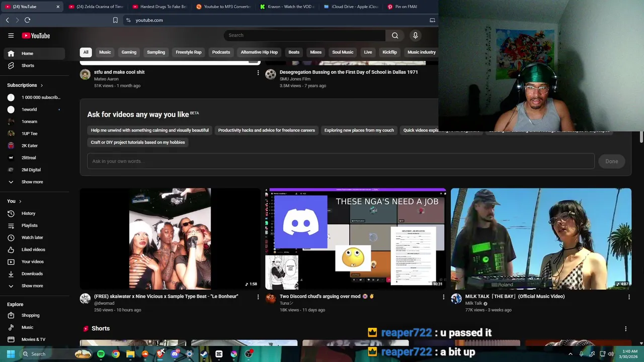Expand Show more under You section

click(34, 286)
